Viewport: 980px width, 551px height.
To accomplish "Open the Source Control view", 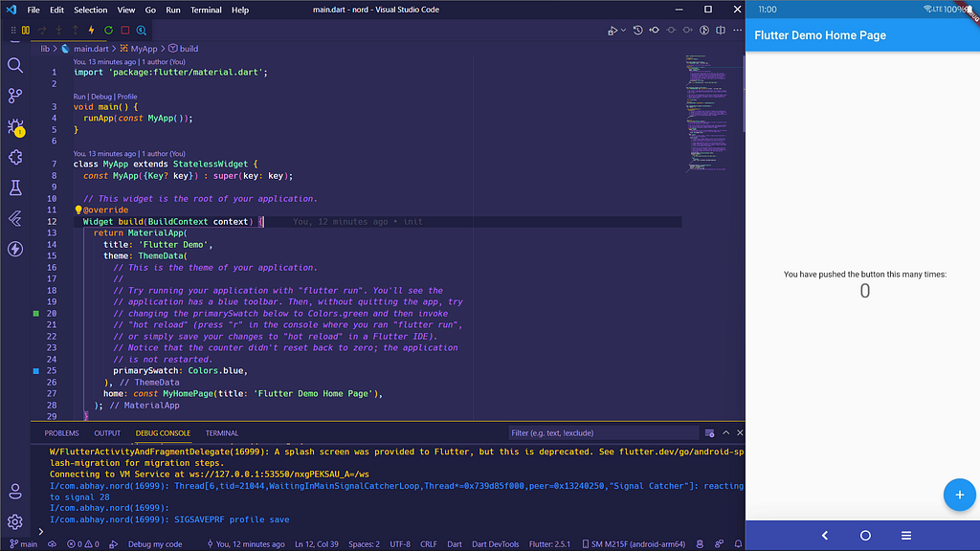I will click(15, 96).
